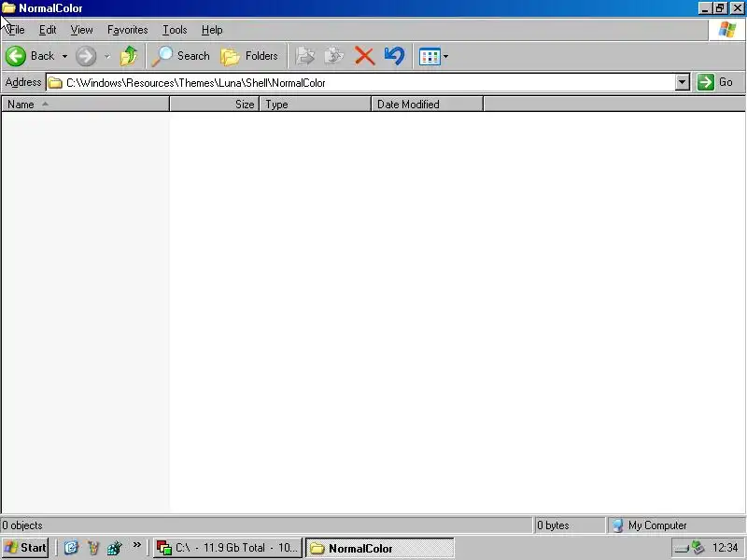Click the network tray icon
The height and width of the screenshot is (560, 747).
point(698,548)
